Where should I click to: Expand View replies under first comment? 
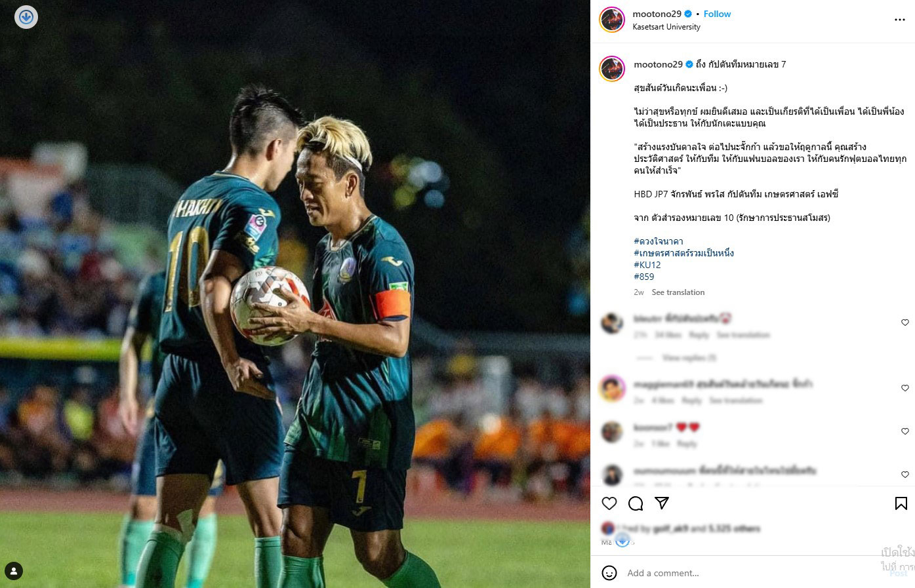tap(689, 358)
